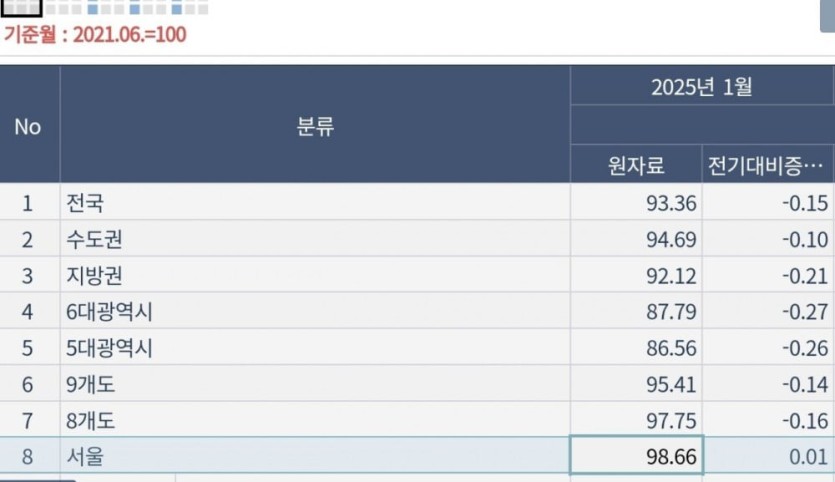Image resolution: width=835 pixels, height=482 pixels.
Task: Select the 전국 row label
Action: coord(84,203)
